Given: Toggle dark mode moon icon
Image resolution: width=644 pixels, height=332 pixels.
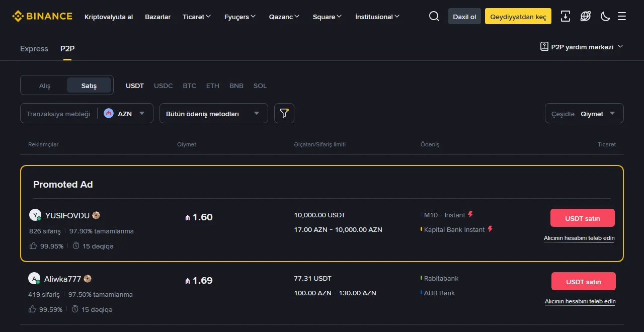Looking at the screenshot, I should pos(605,16).
